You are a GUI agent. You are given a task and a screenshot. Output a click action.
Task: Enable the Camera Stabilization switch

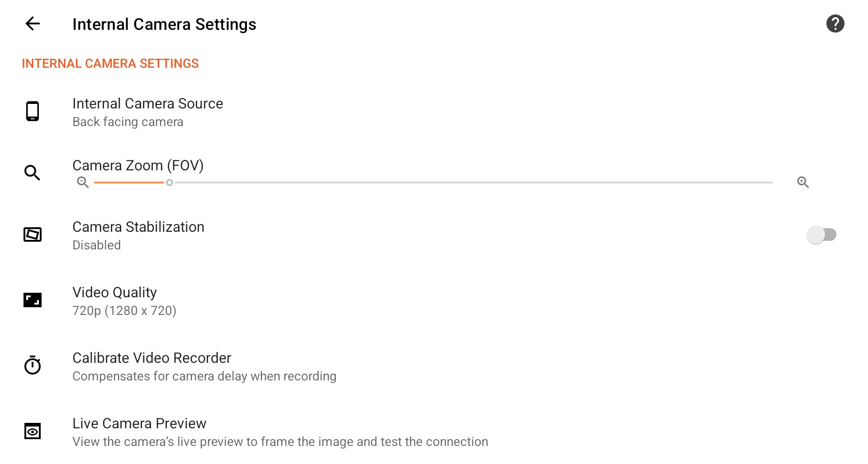[821, 234]
